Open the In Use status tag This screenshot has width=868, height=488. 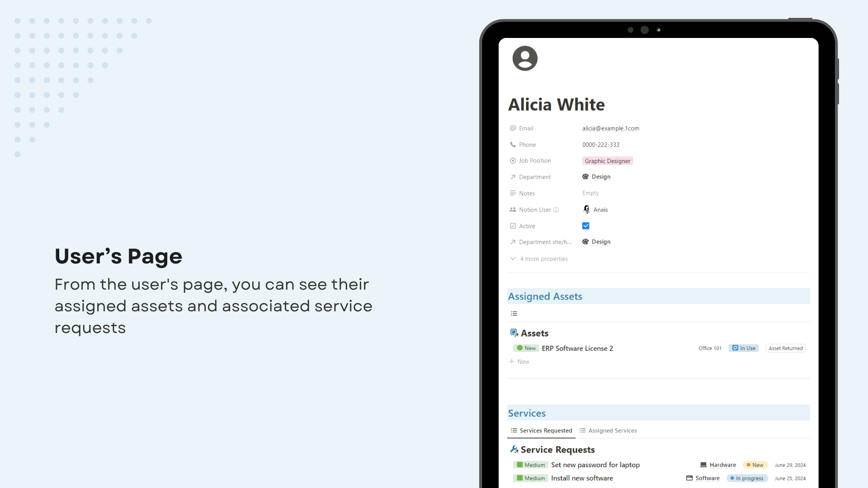744,348
